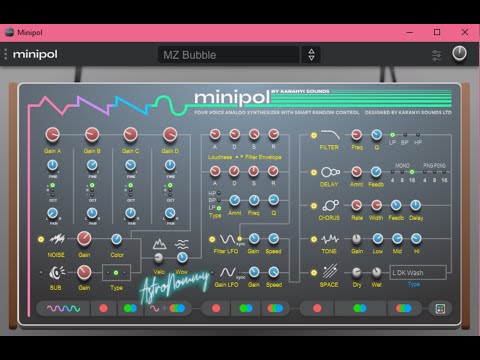This screenshot has width=480, height=360.
Task: Click the Delay Feedb knob
Action: 376,172
